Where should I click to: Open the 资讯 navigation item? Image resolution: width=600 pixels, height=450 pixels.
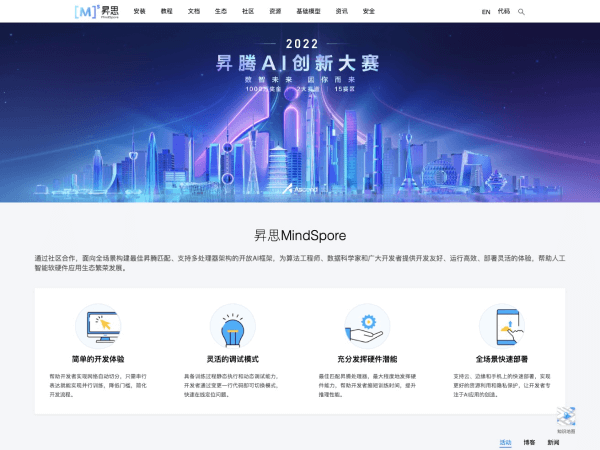coord(342,11)
